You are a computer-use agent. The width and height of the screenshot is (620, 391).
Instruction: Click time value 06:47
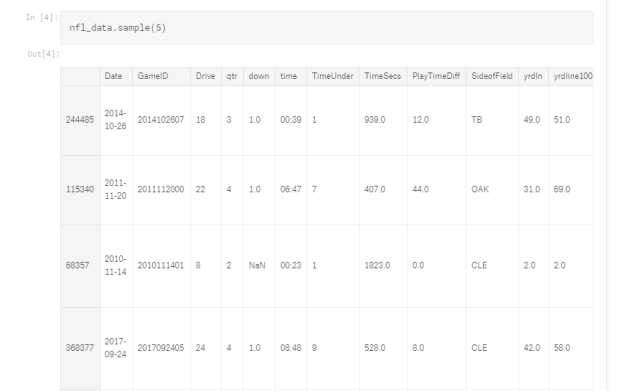(291, 189)
